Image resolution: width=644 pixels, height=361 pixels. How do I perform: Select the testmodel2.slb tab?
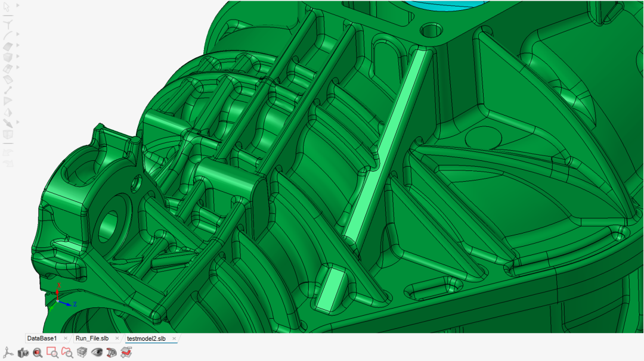pos(146,338)
